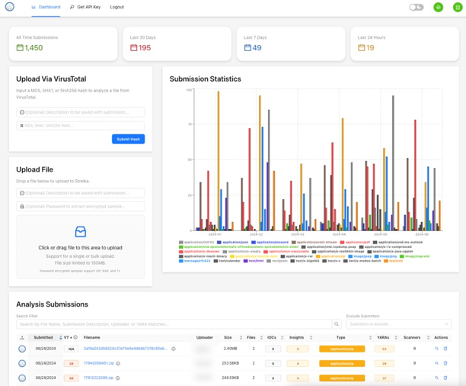The width and height of the screenshot is (466, 386).
Task: Click the red VT score tag of 17940056451.zip
Action: click(x=71, y=363)
